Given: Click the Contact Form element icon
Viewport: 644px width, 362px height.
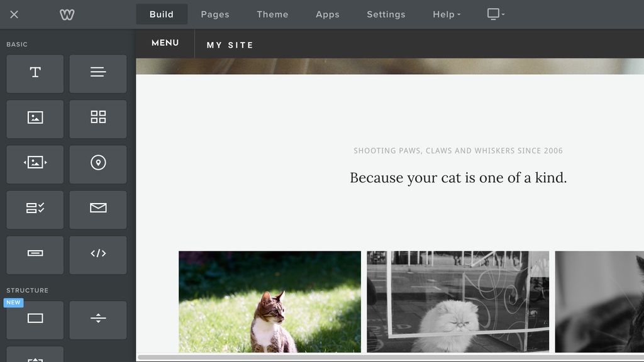Looking at the screenshot, I should [x=35, y=209].
